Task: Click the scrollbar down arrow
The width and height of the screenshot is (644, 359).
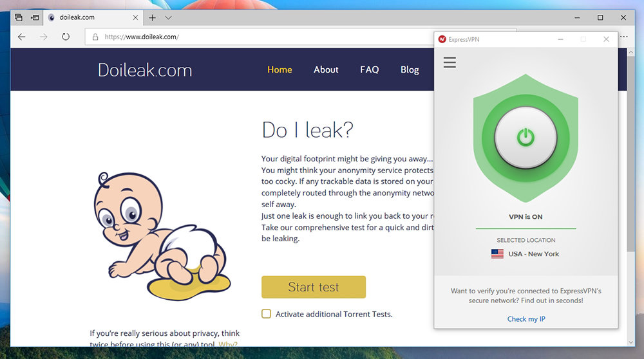Action: point(631,342)
